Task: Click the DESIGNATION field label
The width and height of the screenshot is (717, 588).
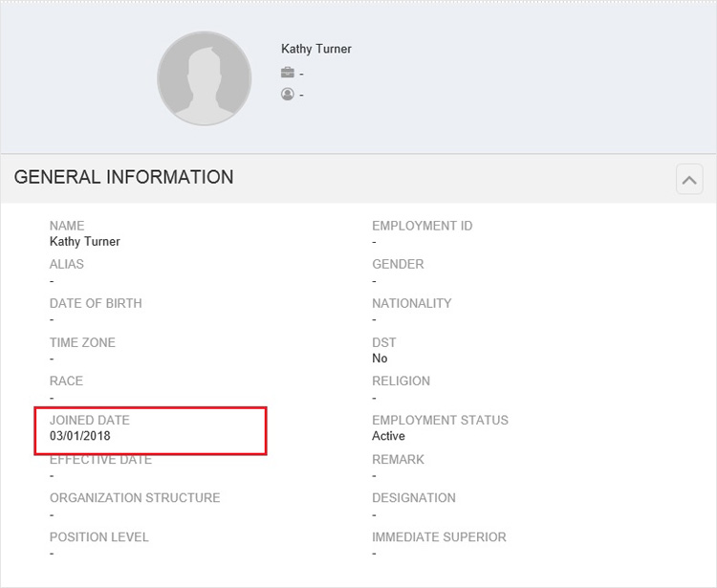Action: [414, 498]
